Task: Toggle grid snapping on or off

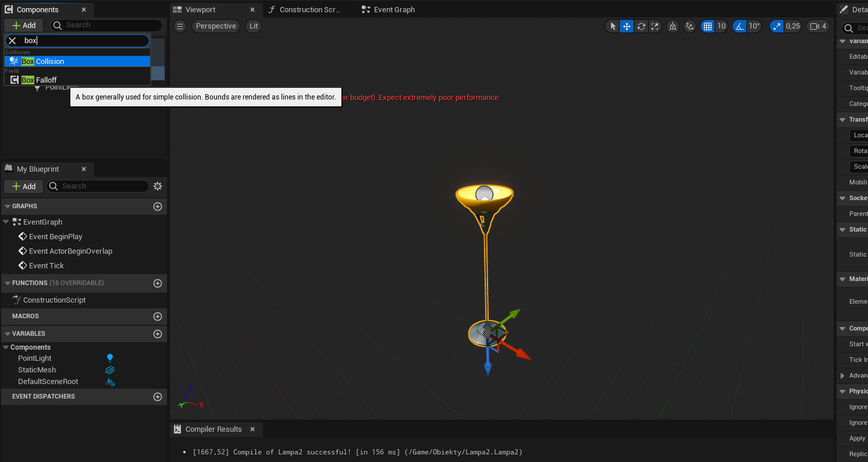Action: pos(707,26)
